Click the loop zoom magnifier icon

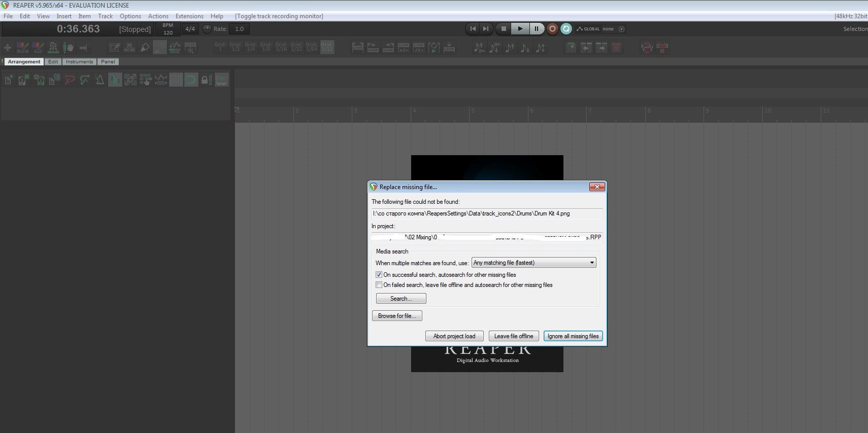[x=190, y=48]
